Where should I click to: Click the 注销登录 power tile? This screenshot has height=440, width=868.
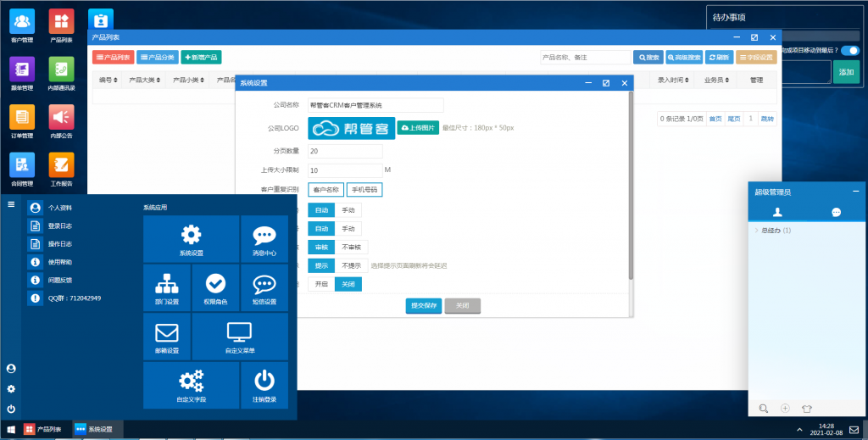(x=264, y=384)
